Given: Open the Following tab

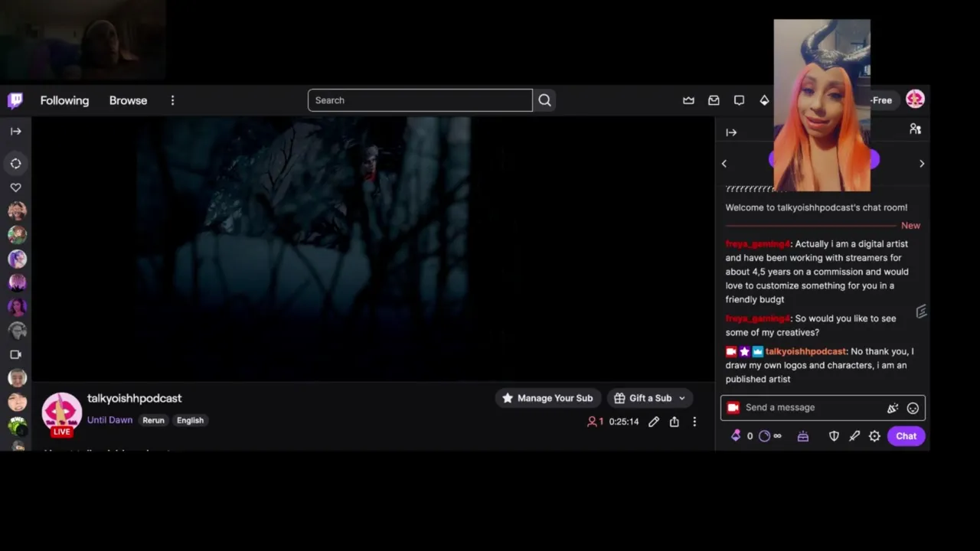Looking at the screenshot, I should (64, 100).
